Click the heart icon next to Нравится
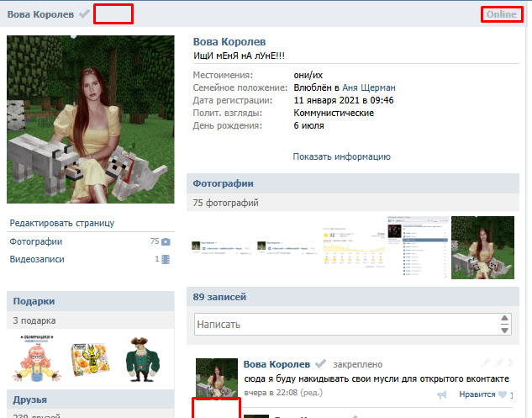 (x=503, y=394)
